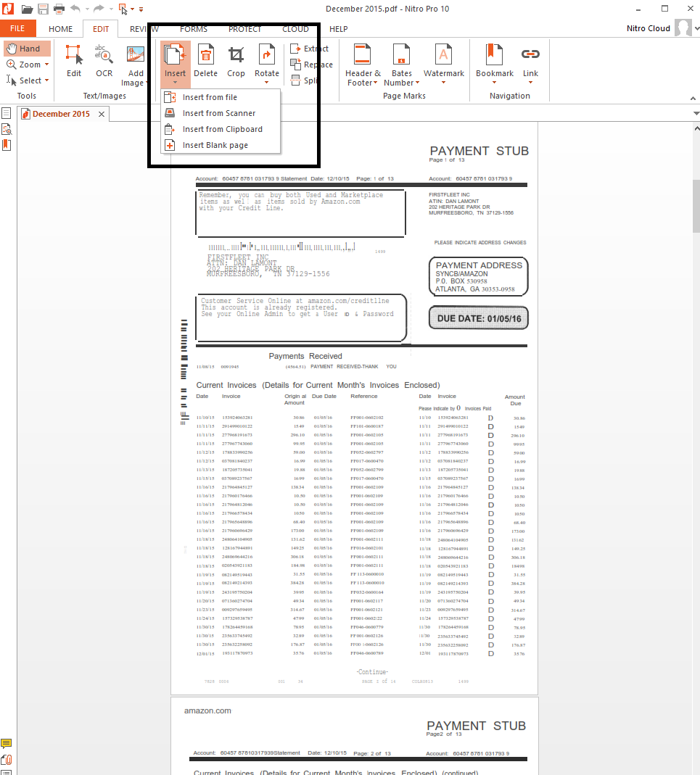Open the FILE menu
The image size is (700, 775).
click(18, 29)
